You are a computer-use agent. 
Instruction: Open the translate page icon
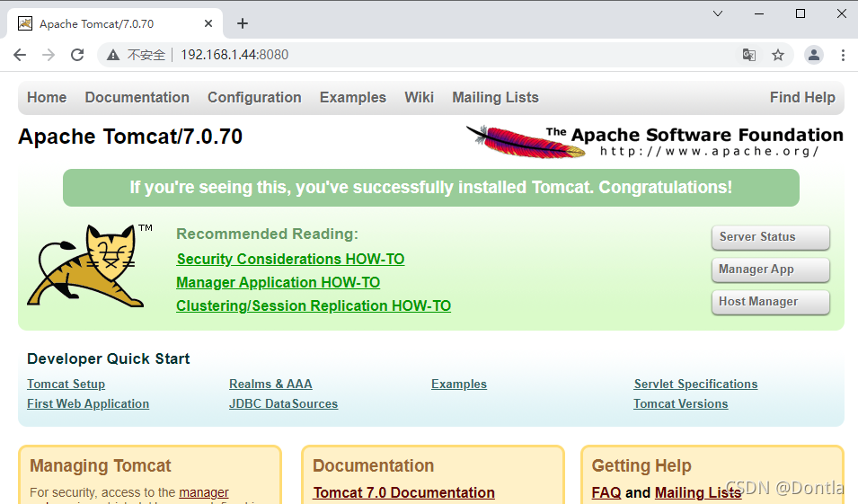749,55
